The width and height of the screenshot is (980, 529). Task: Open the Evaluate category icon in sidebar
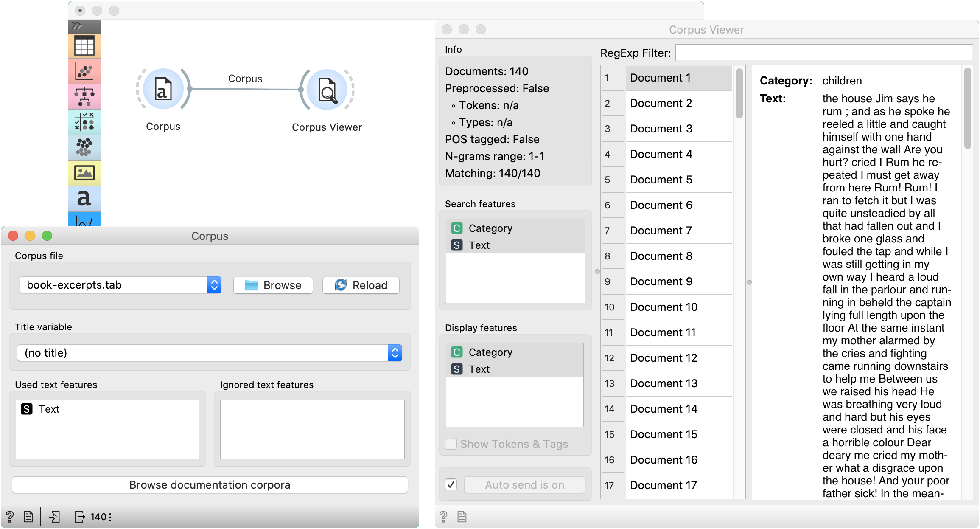click(x=84, y=122)
